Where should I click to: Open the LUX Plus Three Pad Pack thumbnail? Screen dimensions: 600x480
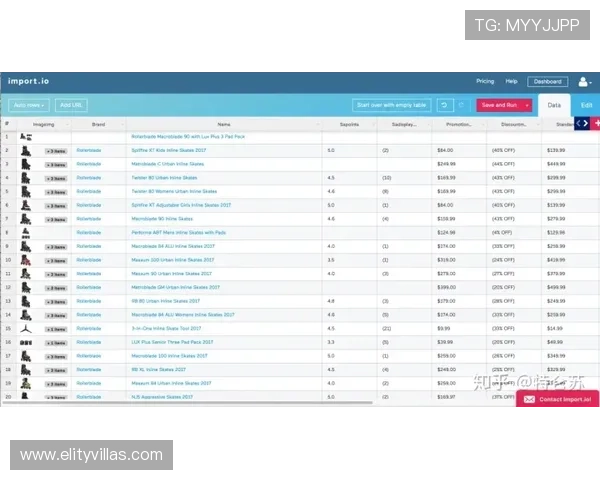click(x=26, y=343)
